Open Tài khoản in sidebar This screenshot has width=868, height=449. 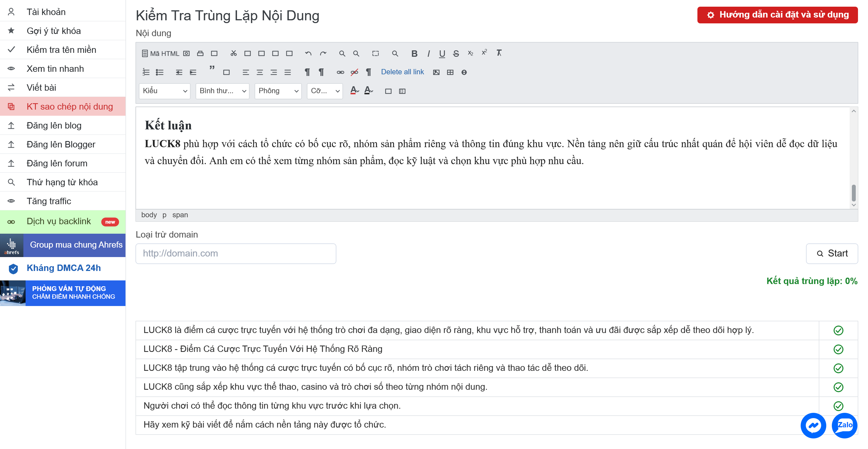[x=63, y=12]
